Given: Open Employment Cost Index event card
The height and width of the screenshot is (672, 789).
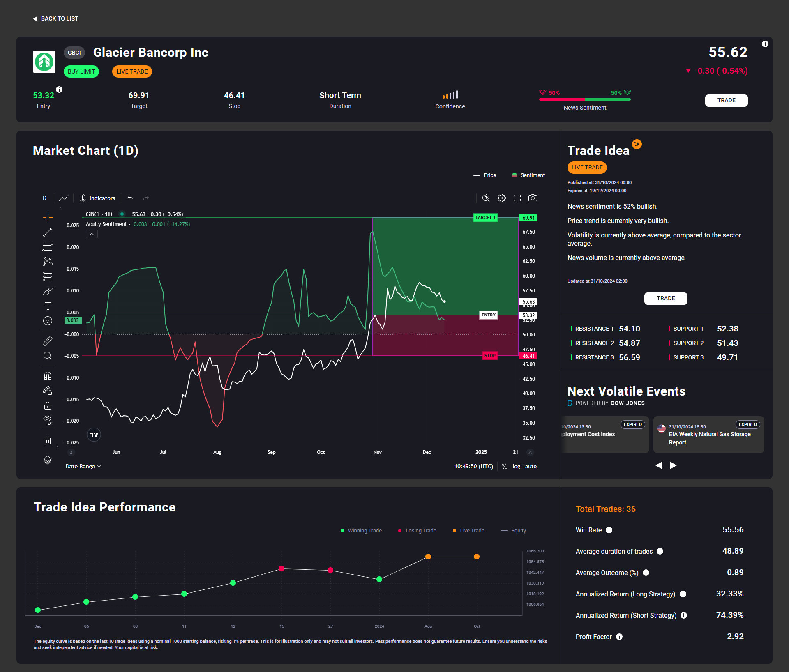Looking at the screenshot, I should (605, 435).
